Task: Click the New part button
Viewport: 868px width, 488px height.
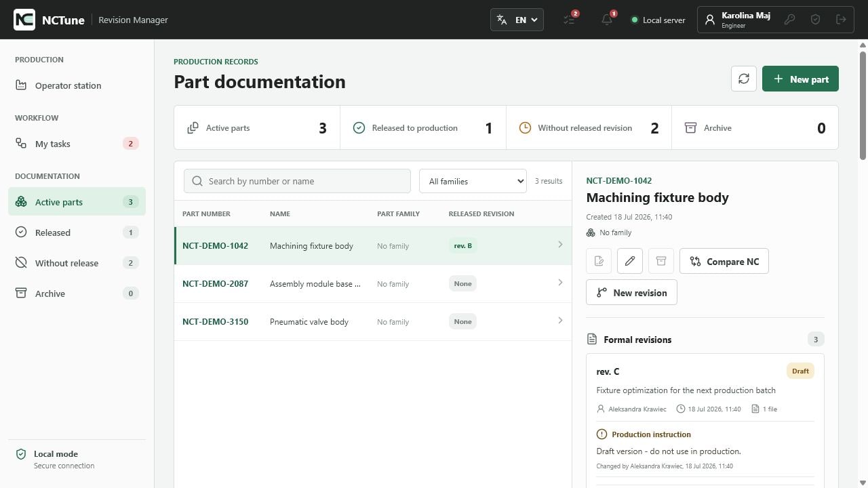Action: [x=800, y=79]
